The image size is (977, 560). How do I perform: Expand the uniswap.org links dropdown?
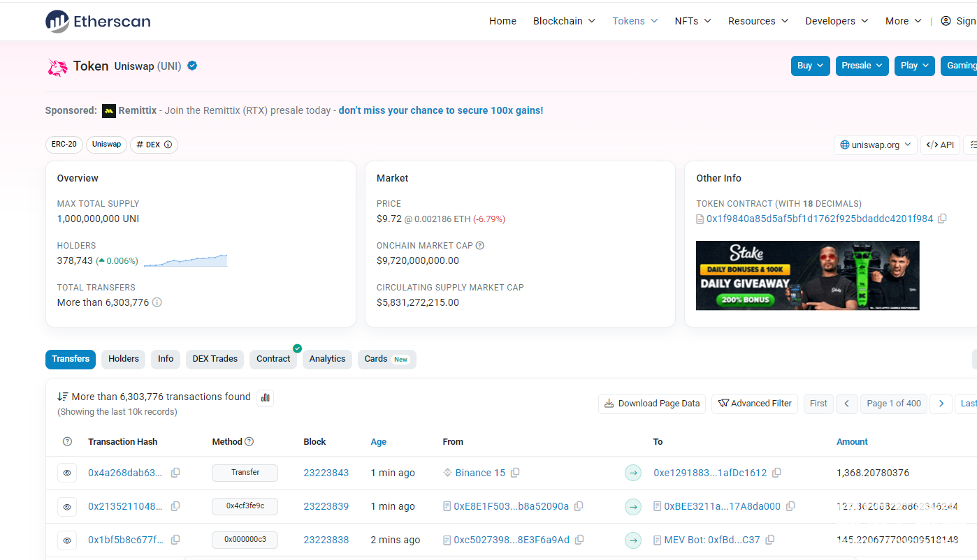click(x=875, y=145)
